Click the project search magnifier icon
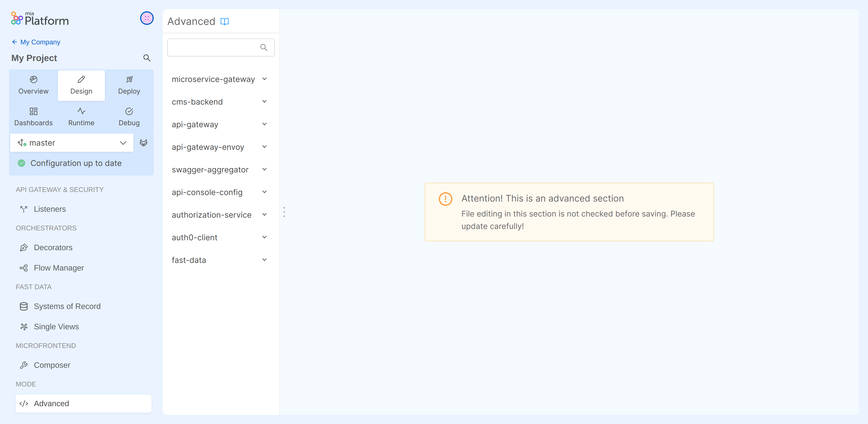 point(147,58)
